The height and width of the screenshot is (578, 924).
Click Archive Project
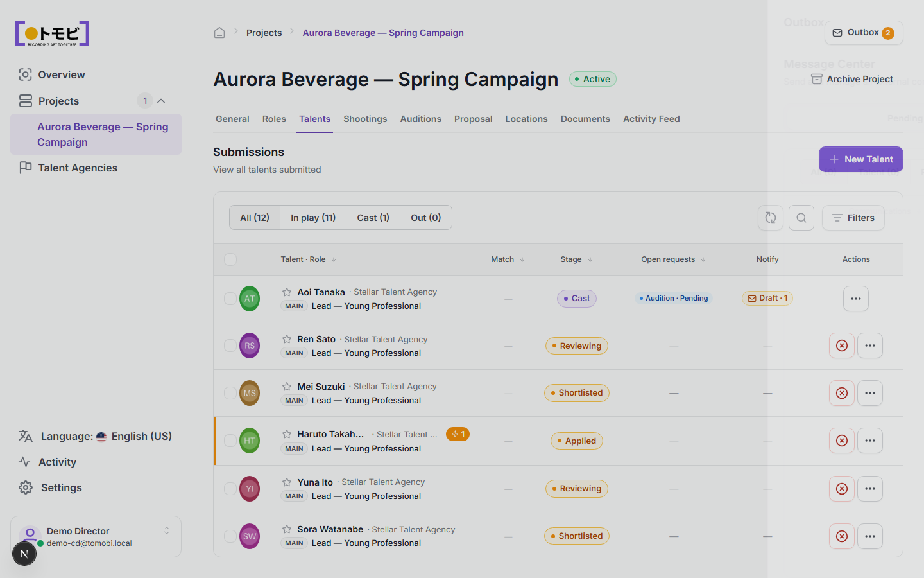(852, 79)
